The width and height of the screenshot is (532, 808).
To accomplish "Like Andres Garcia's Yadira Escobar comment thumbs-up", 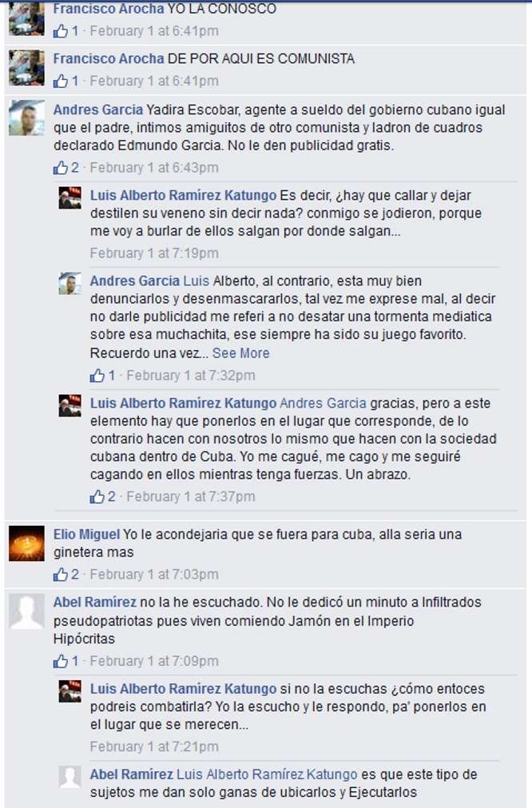I will [60, 168].
